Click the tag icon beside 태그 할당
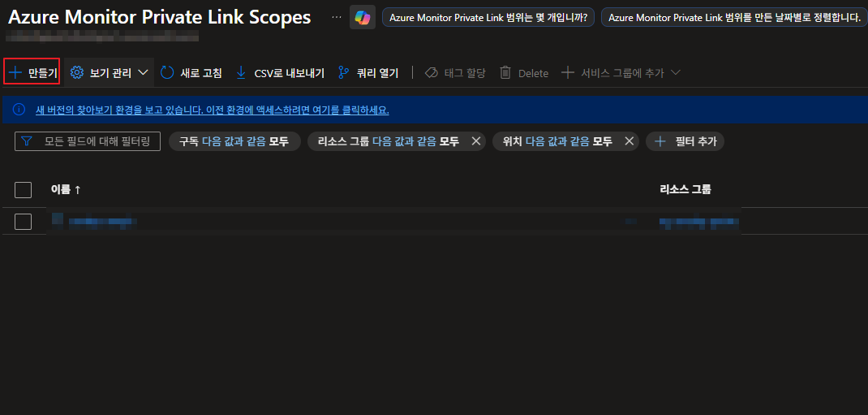 pos(432,72)
